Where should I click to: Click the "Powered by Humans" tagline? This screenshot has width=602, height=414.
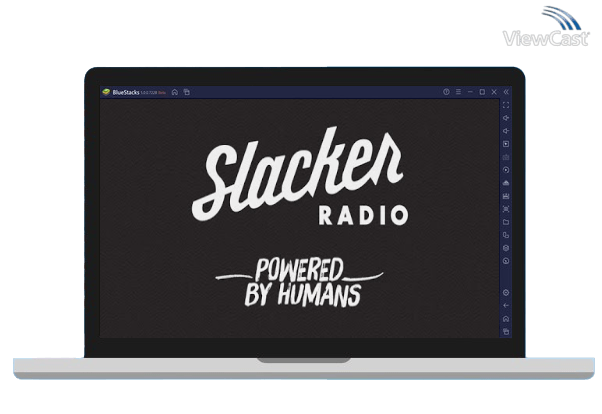pos(300,283)
